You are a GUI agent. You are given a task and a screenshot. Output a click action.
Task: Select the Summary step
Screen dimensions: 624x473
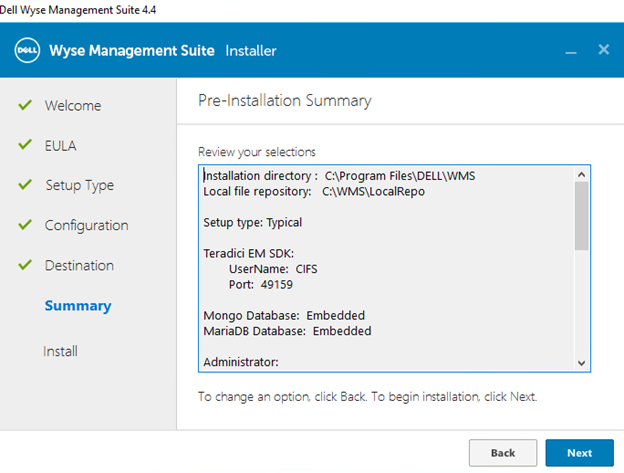tap(78, 306)
